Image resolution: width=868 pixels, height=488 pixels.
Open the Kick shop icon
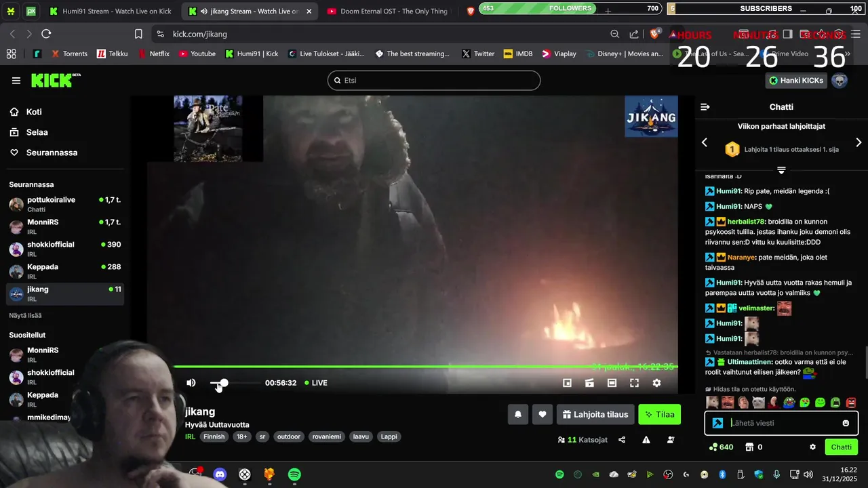(749, 447)
